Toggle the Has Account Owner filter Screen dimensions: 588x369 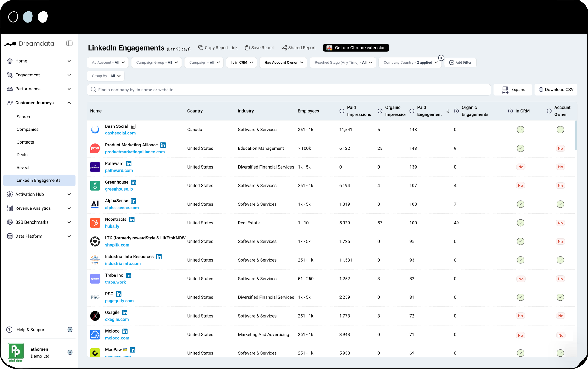click(x=283, y=63)
